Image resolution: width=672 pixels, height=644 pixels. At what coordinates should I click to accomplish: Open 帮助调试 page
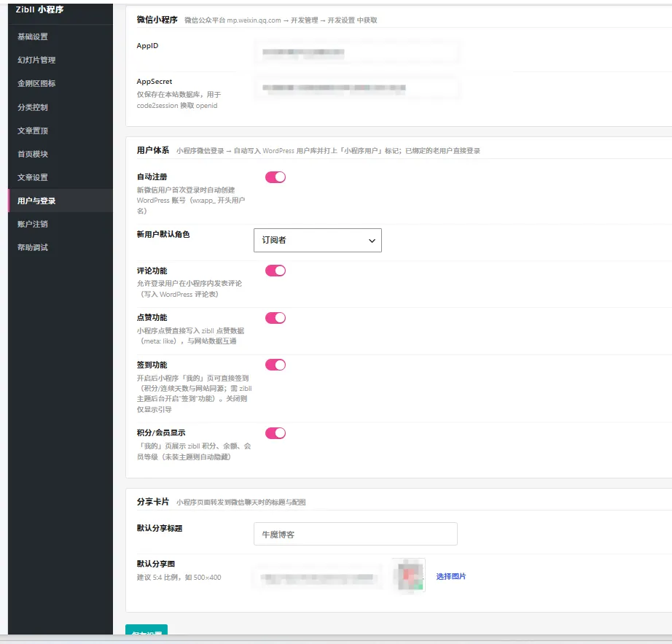[x=60, y=247]
